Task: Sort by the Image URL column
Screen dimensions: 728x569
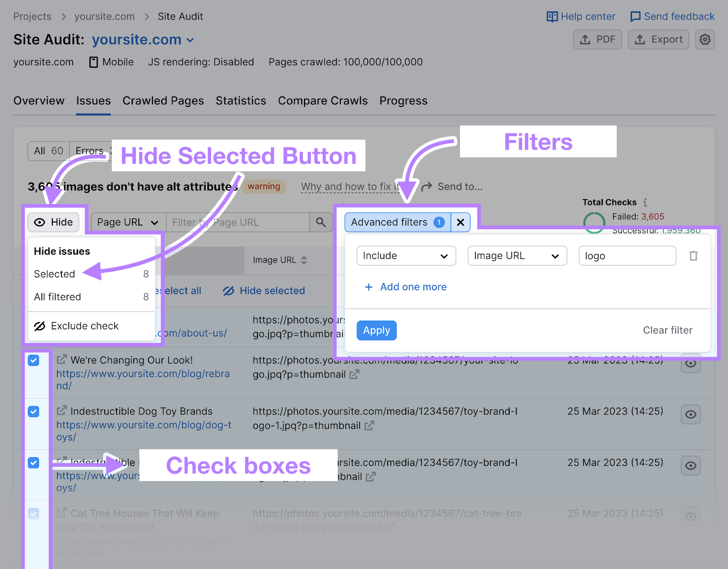Action: coord(280,260)
